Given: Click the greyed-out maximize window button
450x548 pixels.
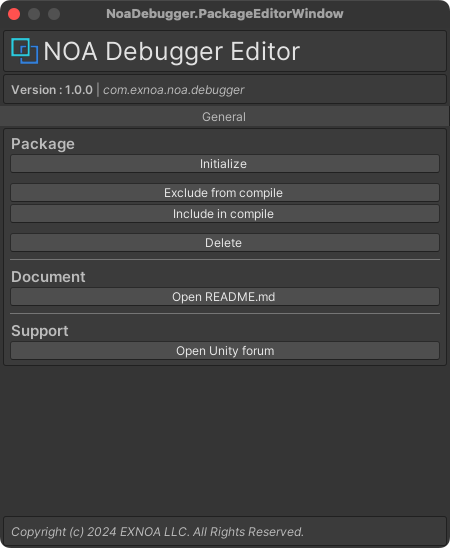Looking at the screenshot, I should pyautogui.click(x=54, y=14).
